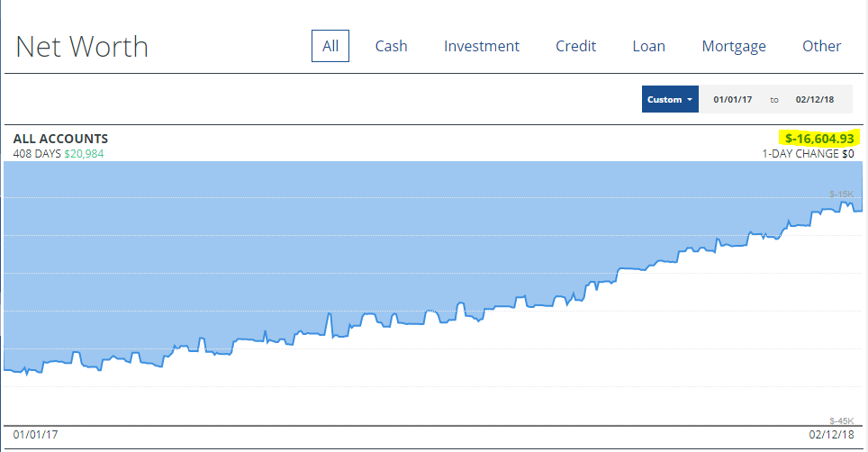The image size is (868, 452).
Task: Click the 408 DAYS $20,984 change value
Action: (59, 153)
